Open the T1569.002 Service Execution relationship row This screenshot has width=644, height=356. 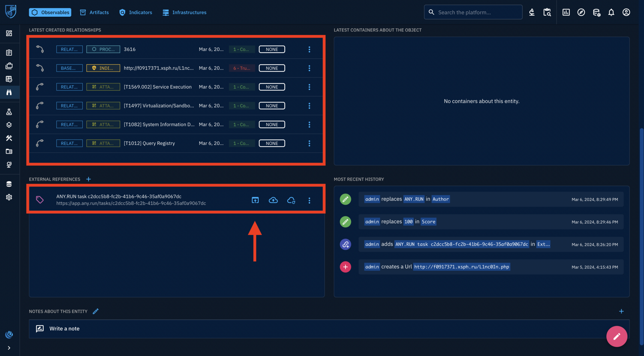(x=158, y=87)
